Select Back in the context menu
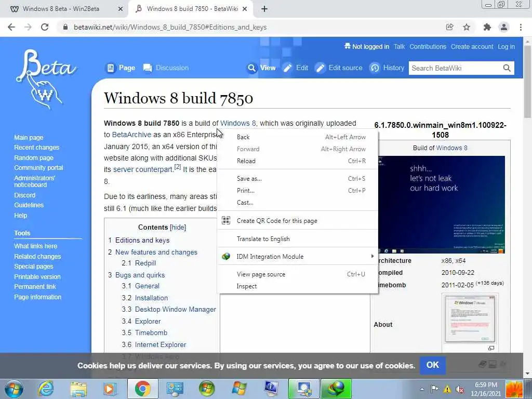532x399 pixels. tap(297, 137)
